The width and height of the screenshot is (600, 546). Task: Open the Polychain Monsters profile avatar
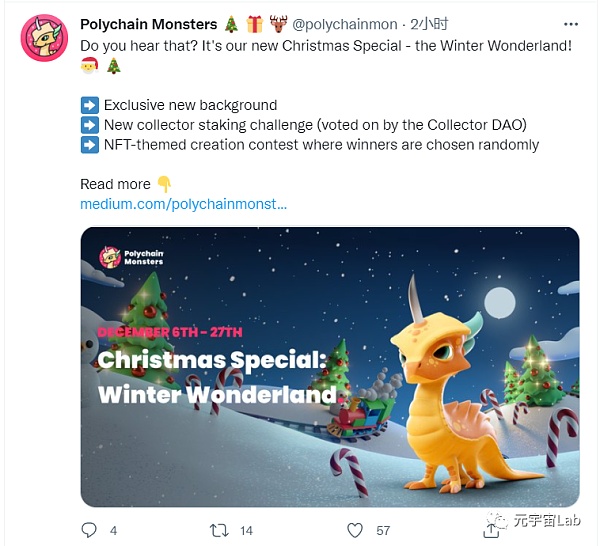(43, 39)
